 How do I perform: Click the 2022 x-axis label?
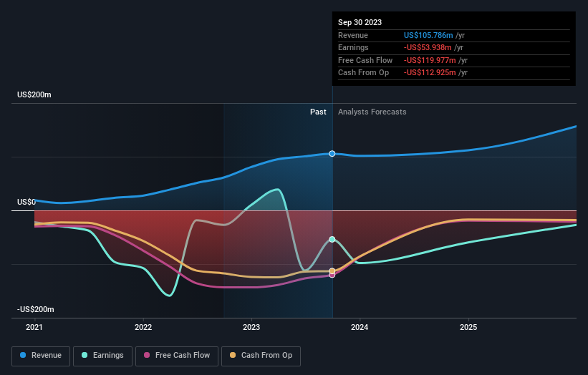click(143, 328)
